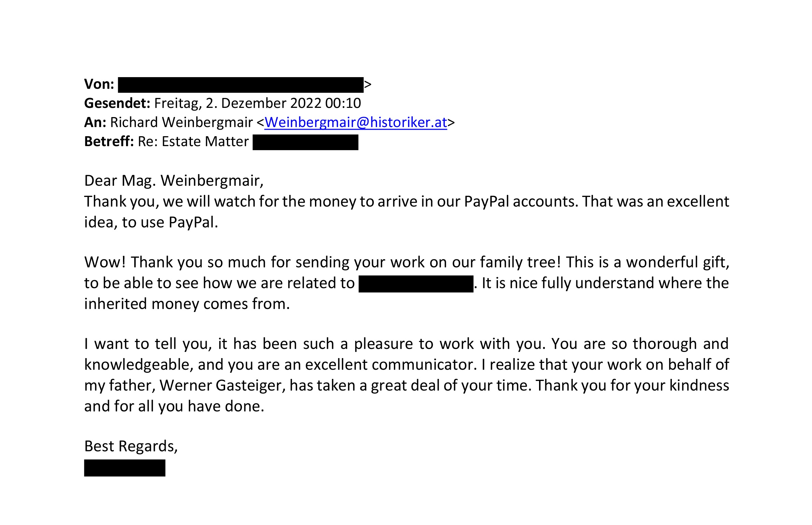Click the subject text "Re: Estate Matter"
Screen dimensions: 812x525
coord(193,142)
